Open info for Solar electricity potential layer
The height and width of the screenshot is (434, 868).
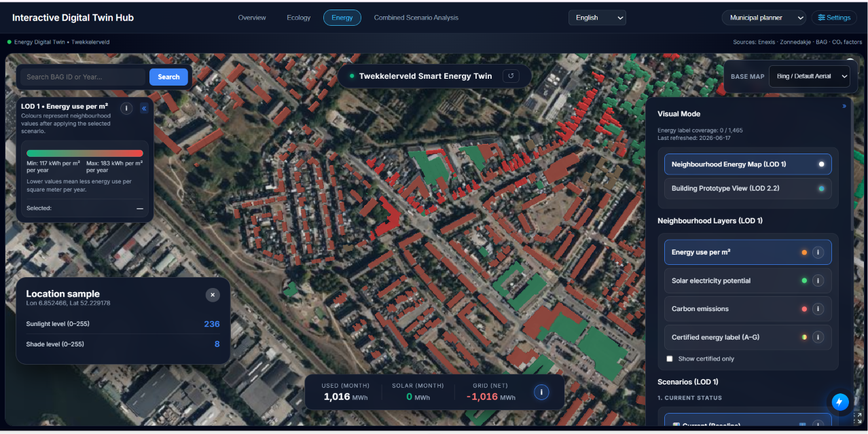click(x=818, y=281)
